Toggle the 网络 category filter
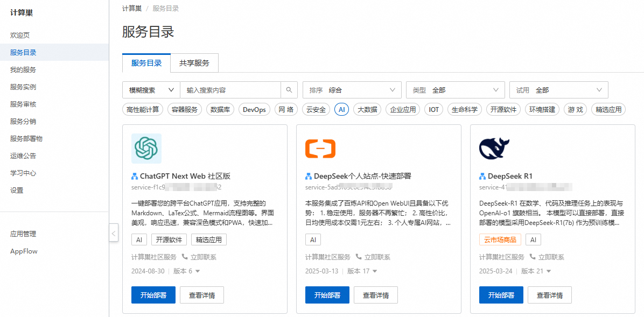This screenshot has width=644, height=317. pyautogui.click(x=286, y=110)
